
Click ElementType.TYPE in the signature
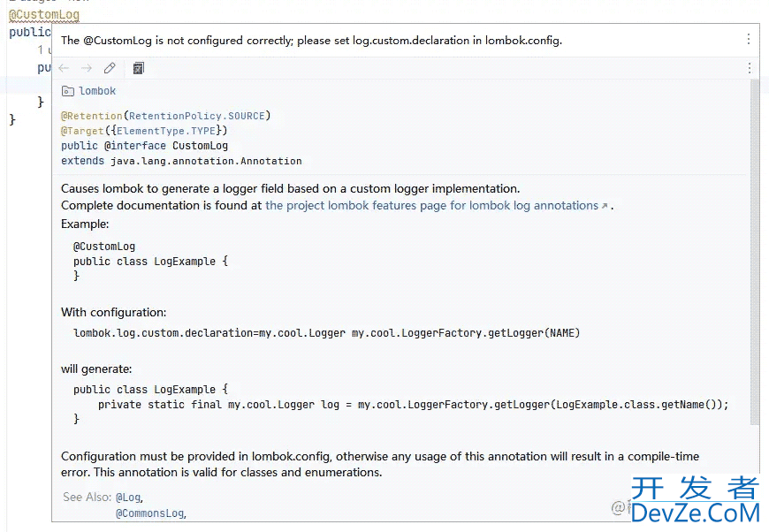(x=166, y=131)
